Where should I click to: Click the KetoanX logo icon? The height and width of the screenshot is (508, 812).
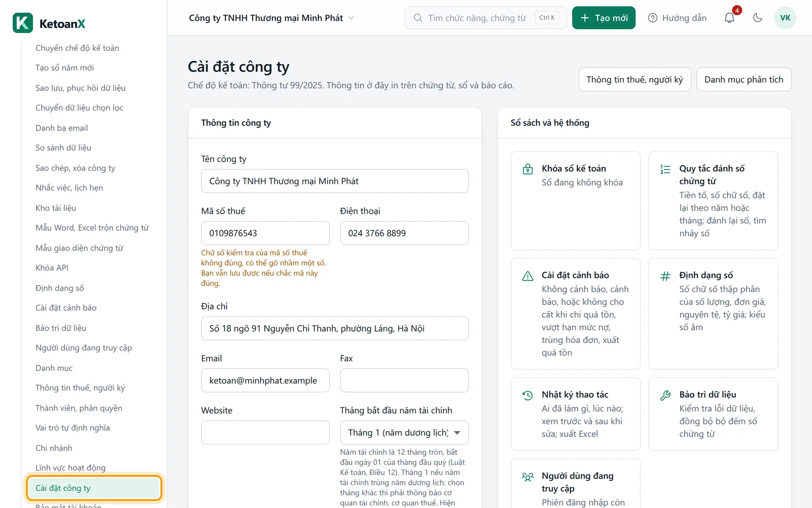[x=23, y=23]
